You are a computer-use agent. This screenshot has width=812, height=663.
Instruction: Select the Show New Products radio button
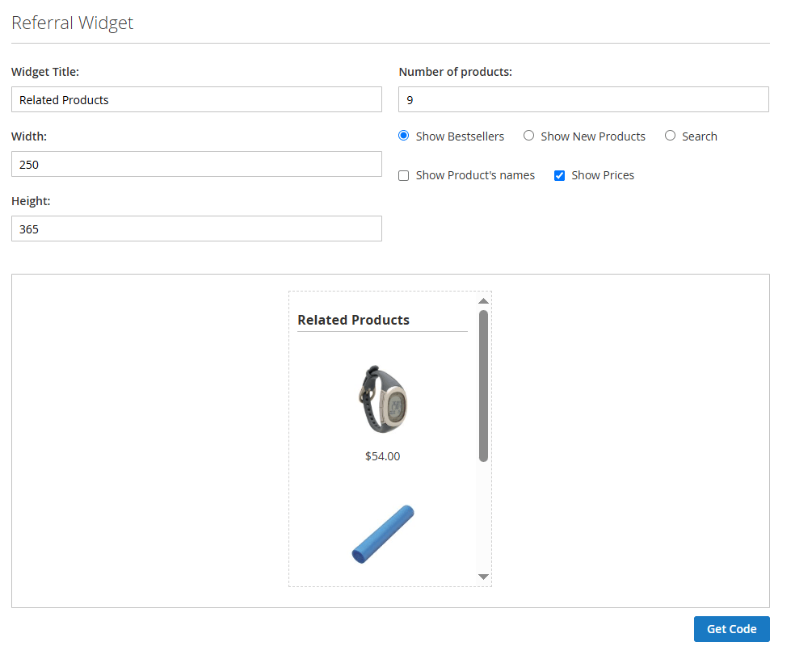(x=529, y=136)
